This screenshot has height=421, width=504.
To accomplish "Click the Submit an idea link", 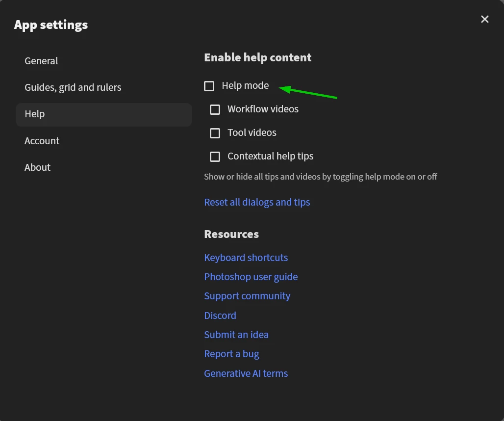I will (x=236, y=335).
